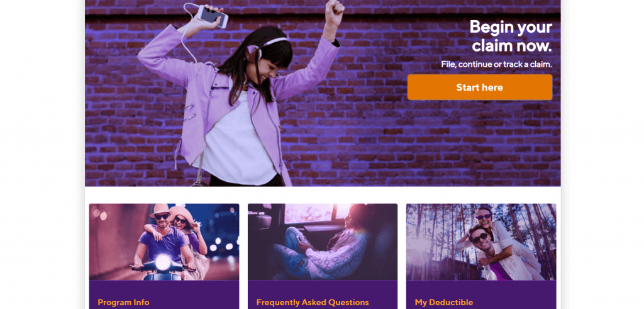
Task: Click the orange Start here button
Action: click(480, 87)
